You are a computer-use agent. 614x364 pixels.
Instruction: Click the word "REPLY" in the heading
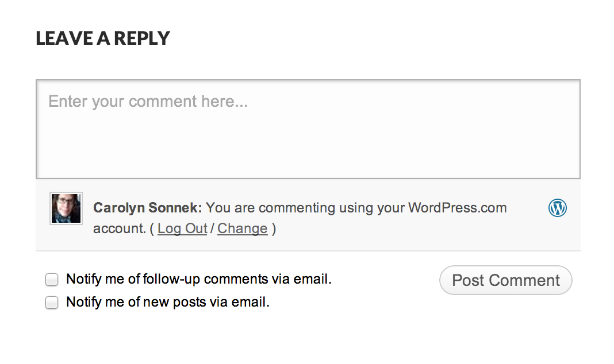[141, 38]
